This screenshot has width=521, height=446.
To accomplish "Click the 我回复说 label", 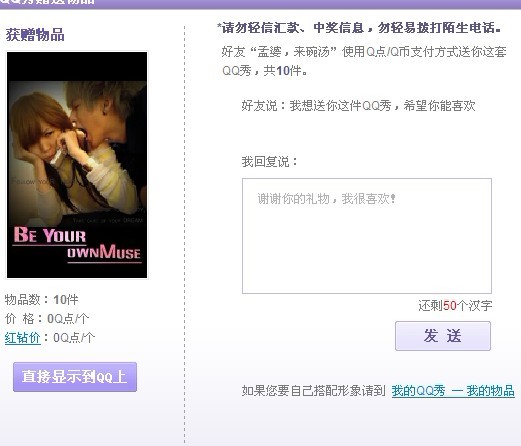I will [x=269, y=162].
